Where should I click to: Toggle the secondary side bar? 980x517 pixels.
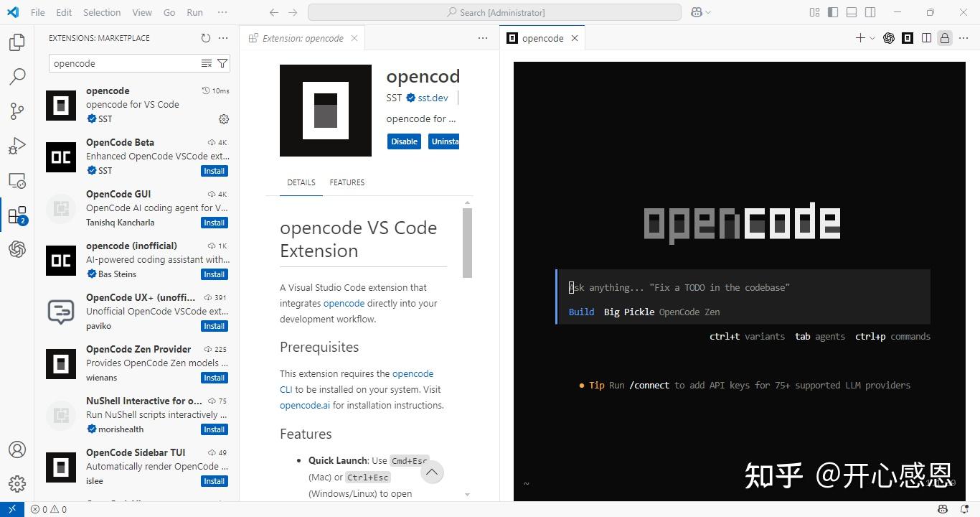[x=869, y=12]
